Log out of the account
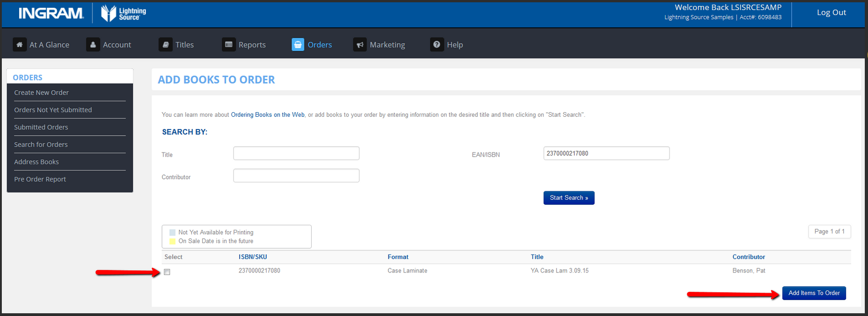 [x=831, y=12]
